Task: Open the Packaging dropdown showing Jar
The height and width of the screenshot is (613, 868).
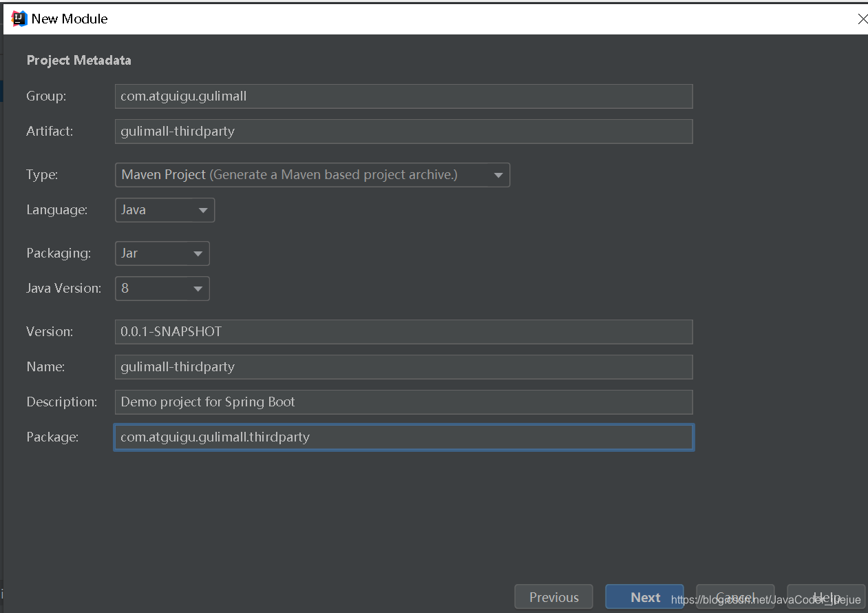Action: tap(162, 253)
